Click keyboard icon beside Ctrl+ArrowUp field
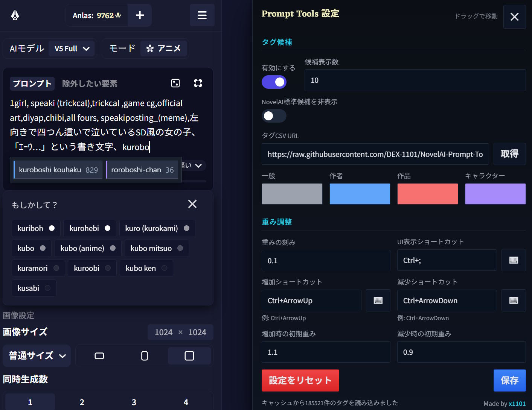 [x=378, y=300]
